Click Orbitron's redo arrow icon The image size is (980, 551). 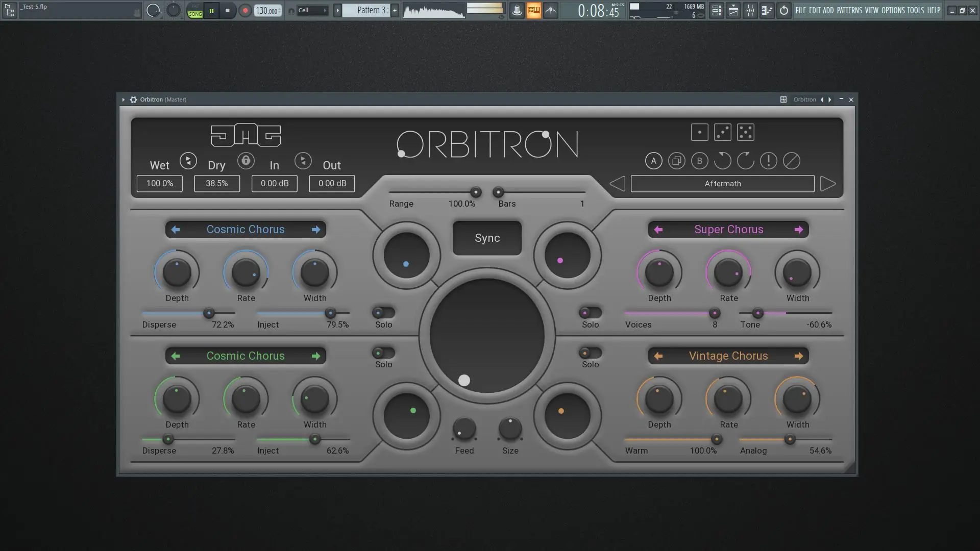click(745, 161)
